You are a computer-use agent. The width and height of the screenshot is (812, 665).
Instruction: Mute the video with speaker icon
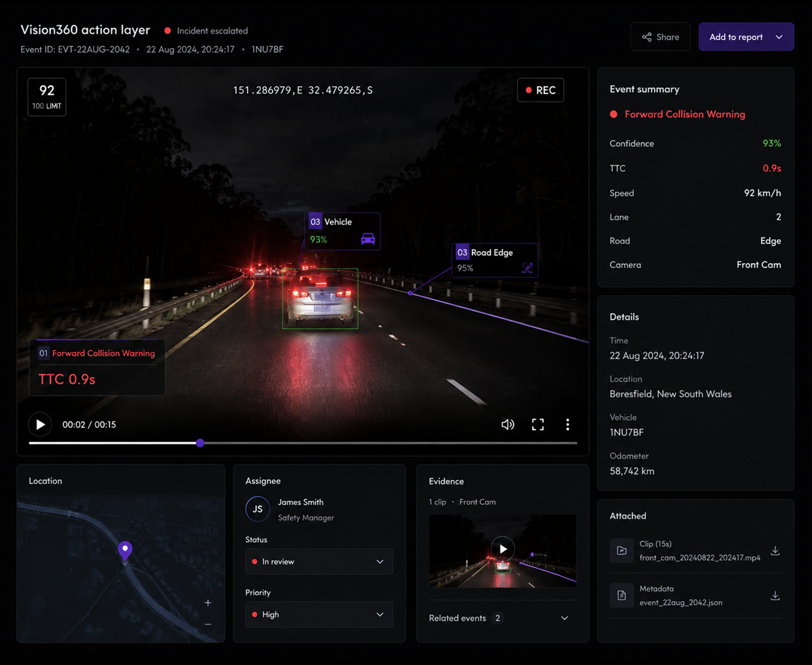pos(508,425)
